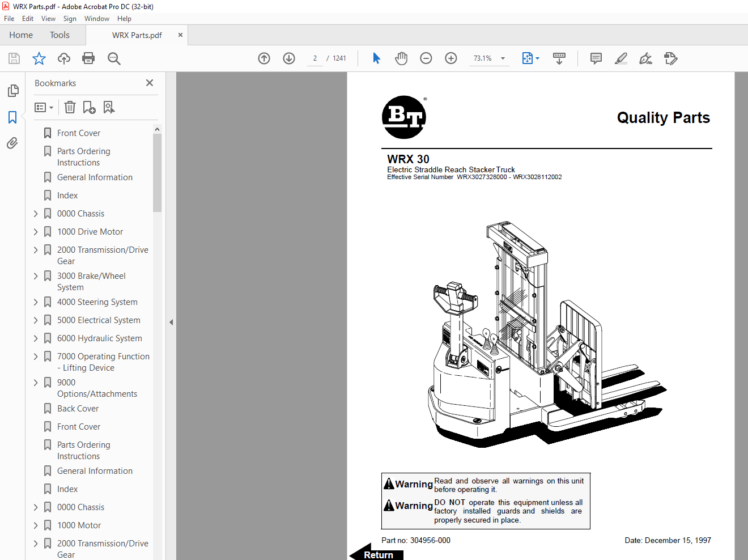The image size is (748, 560).
Task: Open first General Information bookmark
Action: (95, 177)
